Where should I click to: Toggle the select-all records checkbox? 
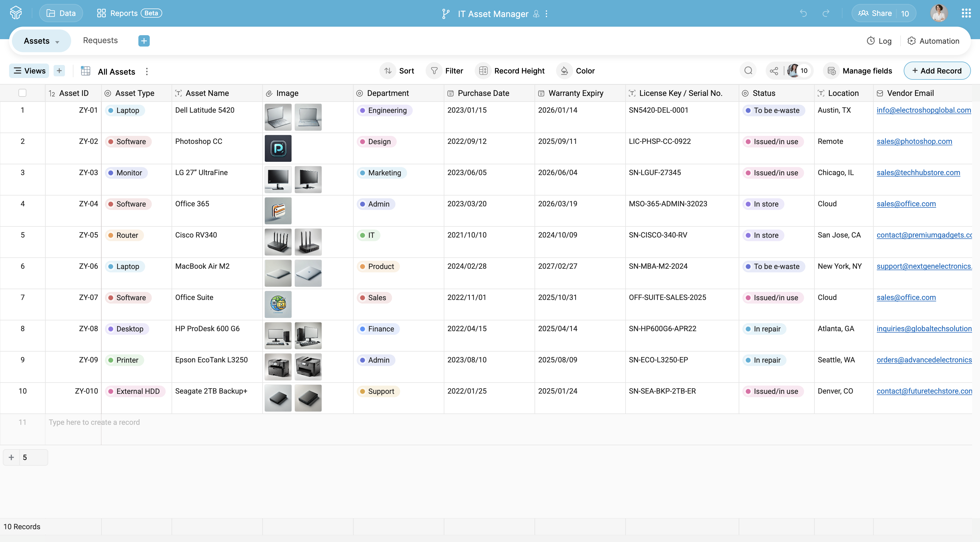pyautogui.click(x=22, y=93)
